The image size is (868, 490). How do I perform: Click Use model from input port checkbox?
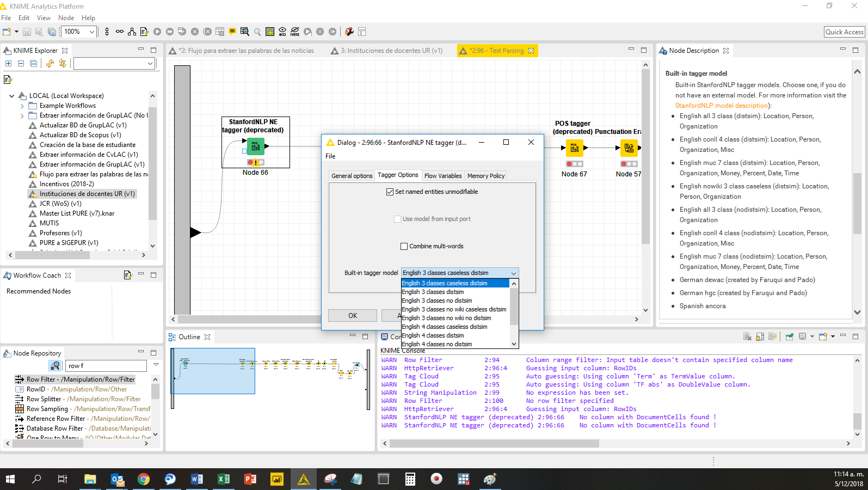point(397,219)
